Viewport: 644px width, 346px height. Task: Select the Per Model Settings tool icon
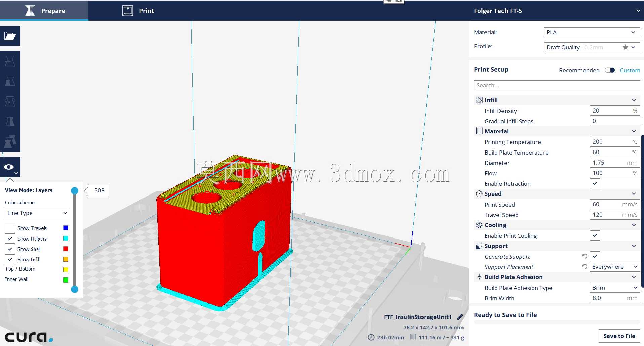[10, 142]
